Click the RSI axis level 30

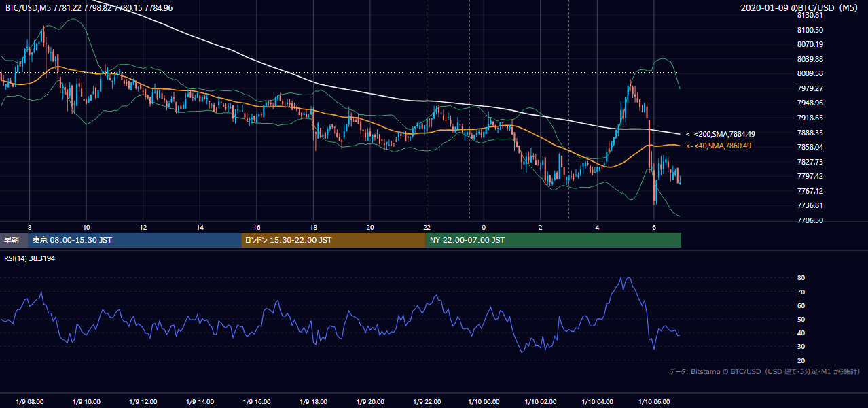[x=801, y=347]
